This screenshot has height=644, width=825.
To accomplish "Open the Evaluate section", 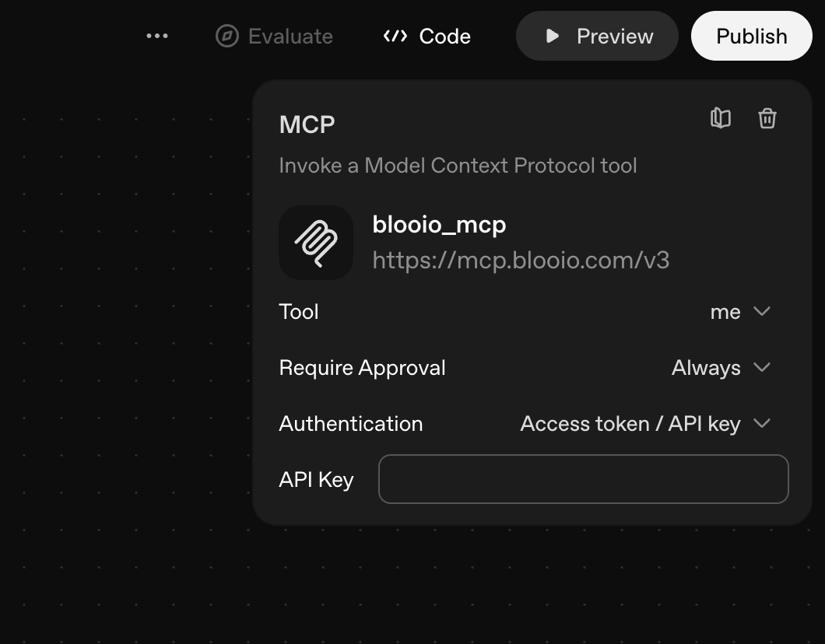I will (x=290, y=36).
